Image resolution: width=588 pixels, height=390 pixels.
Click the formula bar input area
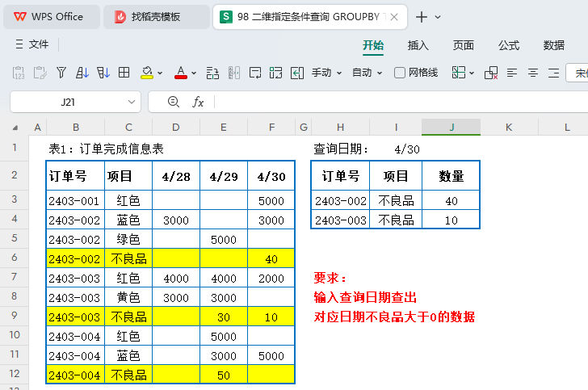401,102
